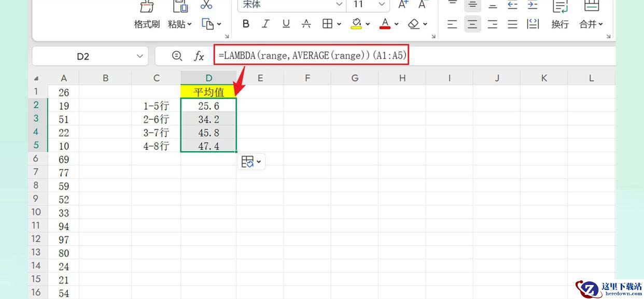
Task: Toggle vertical middle alignment
Action: point(472,5)
